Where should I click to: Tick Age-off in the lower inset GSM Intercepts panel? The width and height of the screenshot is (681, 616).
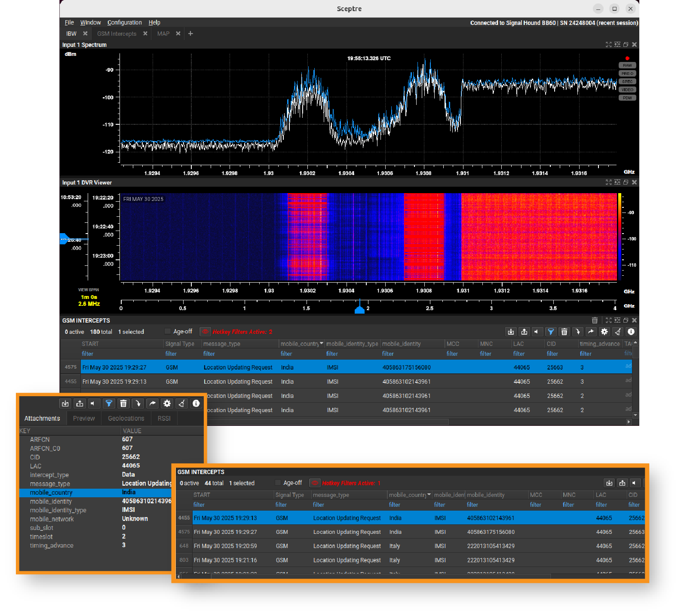tap(278, 483)
